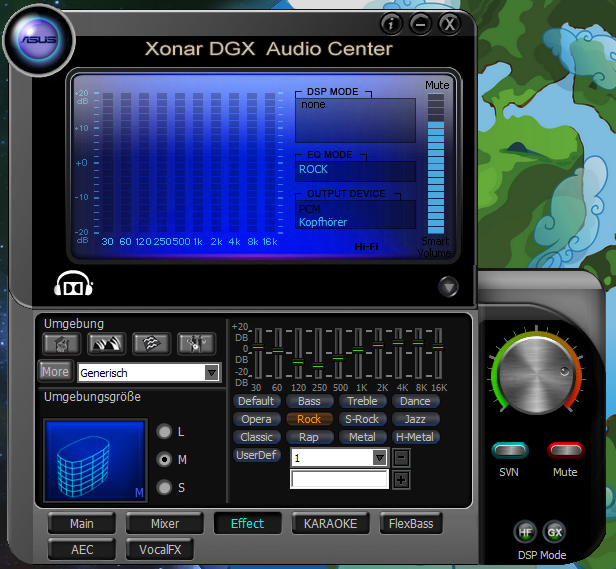Viewport: 616px width, 569px height.
Task: Click the PCM output format text
Action: tap(310, 209)
